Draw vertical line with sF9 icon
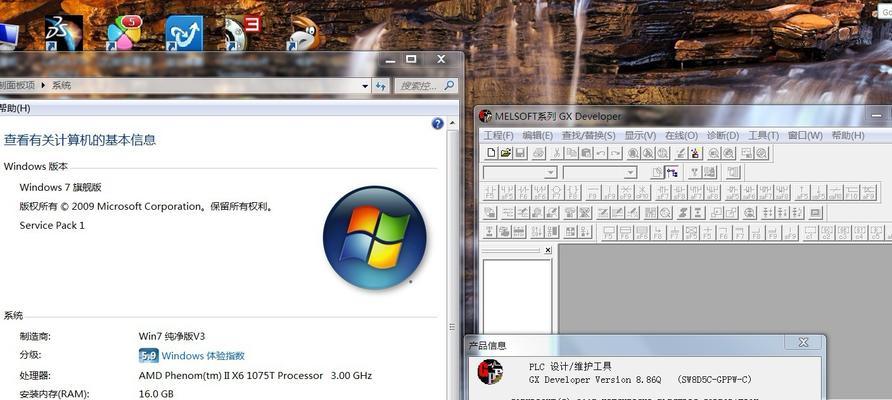Screen dimensions: 892x400 [x=609, y=192]
